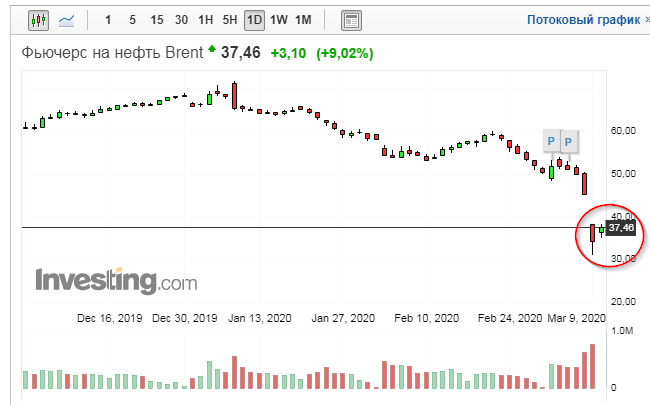Click the +3,10 price change value

click(288, 53)
